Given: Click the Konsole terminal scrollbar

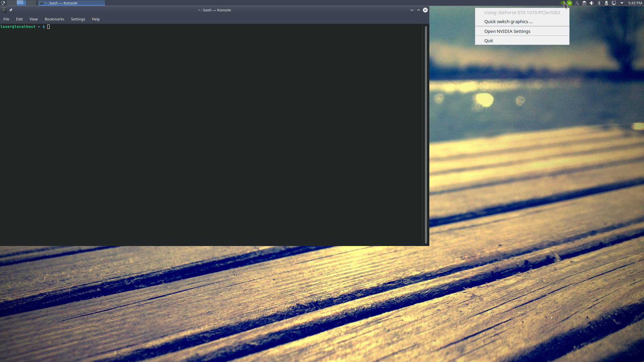Looking at the screenshot, I should click(426, 134).
